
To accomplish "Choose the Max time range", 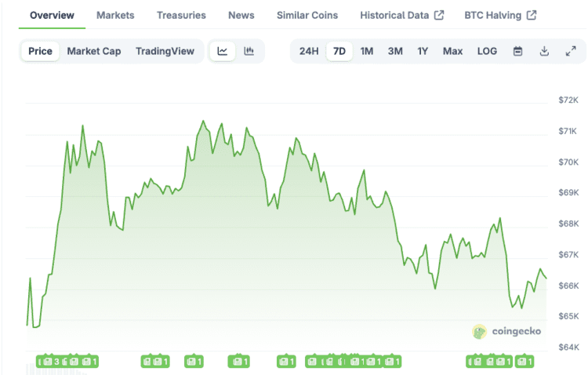I will pyautogui.click(x=452, y=51).
